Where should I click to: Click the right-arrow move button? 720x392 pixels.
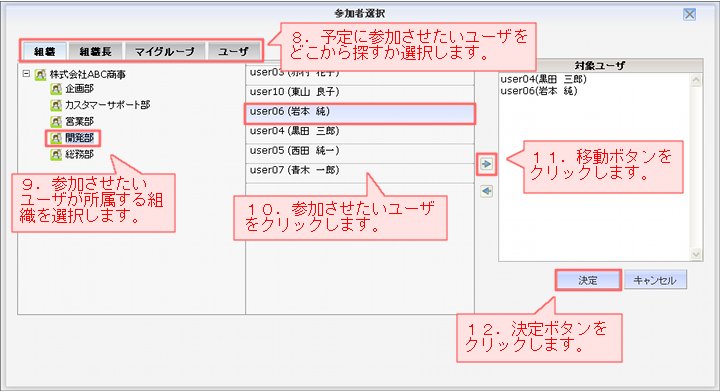click(486, 164)
